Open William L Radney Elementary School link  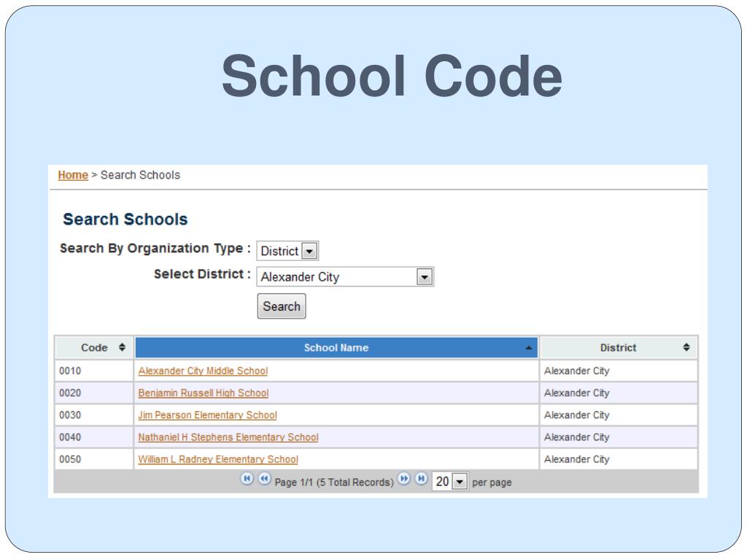coord(218,459)
